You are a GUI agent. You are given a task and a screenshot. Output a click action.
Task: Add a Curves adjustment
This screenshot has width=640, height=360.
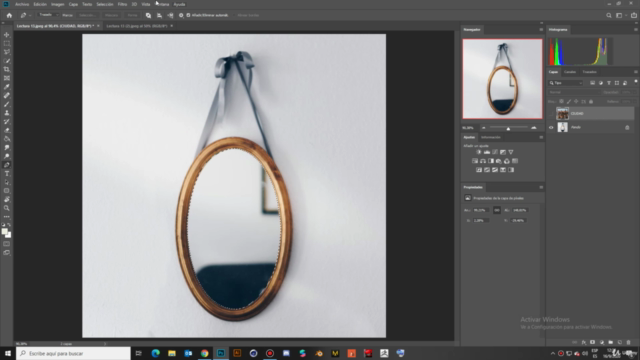click(x=495, y=152)
